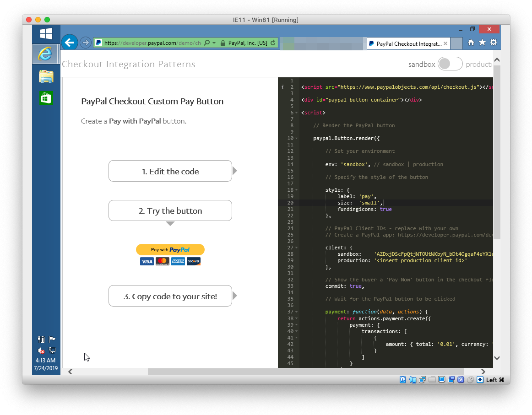This screenshot has width=532, height=415.
Task: Open File Explorer from the taskbar
Action: (x=46, y=76)
